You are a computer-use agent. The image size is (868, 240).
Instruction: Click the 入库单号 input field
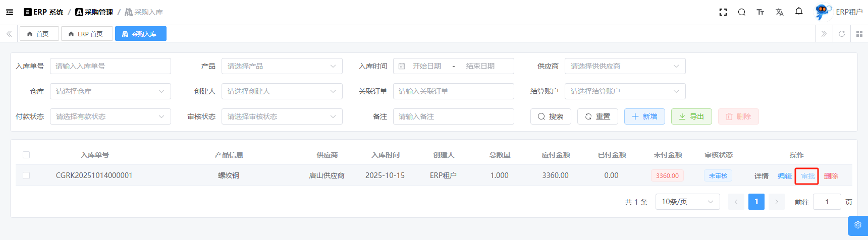110,66
